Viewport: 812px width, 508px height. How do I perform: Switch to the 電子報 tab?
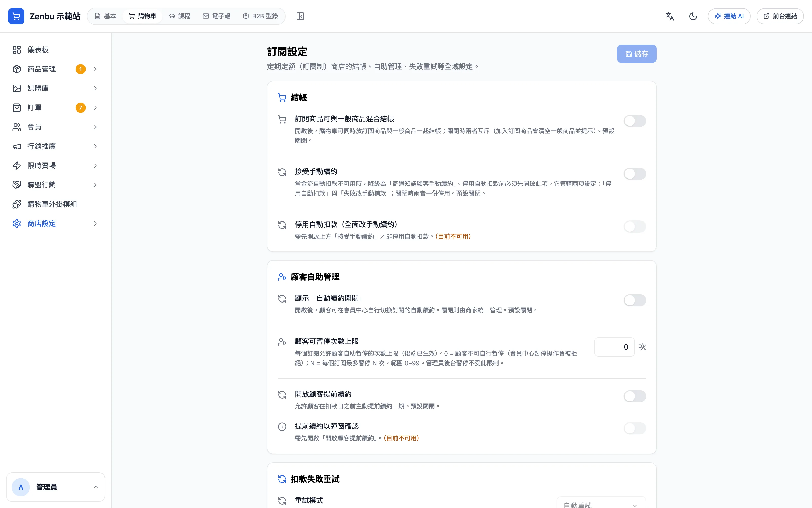tap(216, 16)
